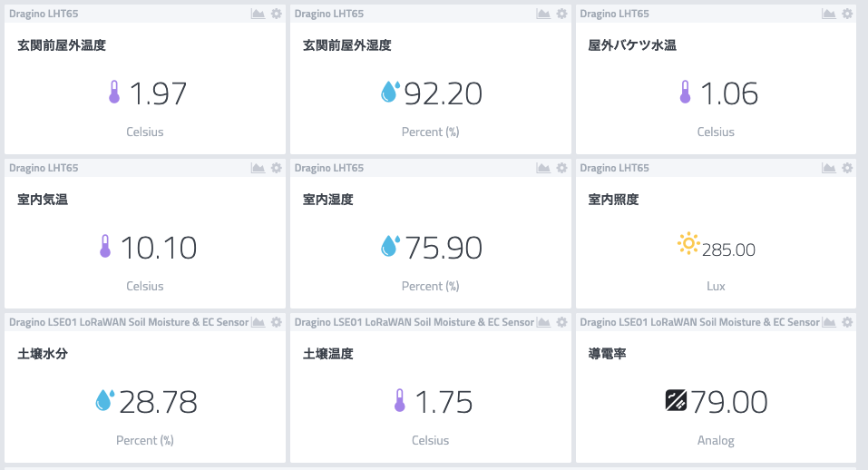Viewport: 868px width, 470px height.
Task: Show chart for 室内照度 widget
Action: tap(829, 168)
